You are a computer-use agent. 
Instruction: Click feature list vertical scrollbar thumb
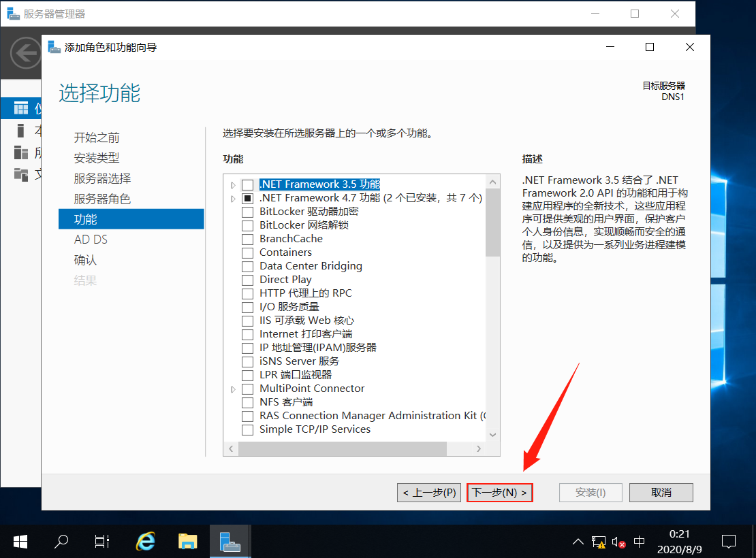(x=492, y=223)
